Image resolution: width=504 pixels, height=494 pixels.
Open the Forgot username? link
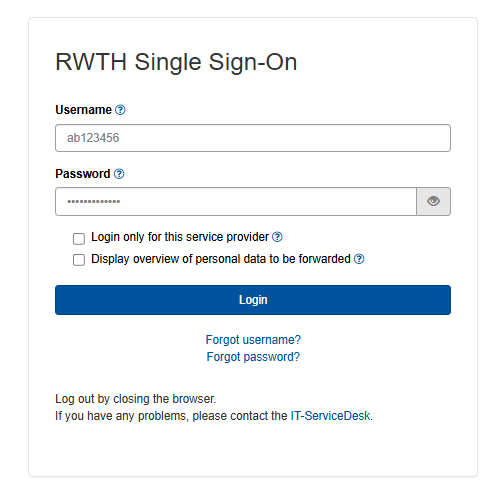[x=253, y=340]
